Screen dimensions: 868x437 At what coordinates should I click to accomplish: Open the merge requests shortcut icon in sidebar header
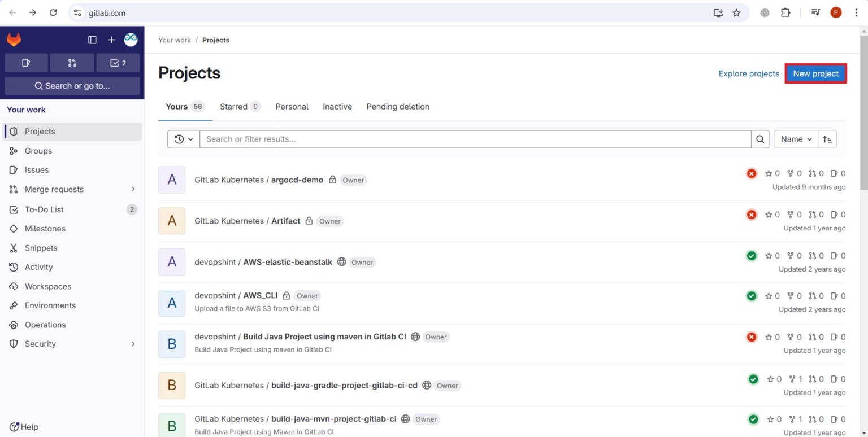[x=72, y=63]
